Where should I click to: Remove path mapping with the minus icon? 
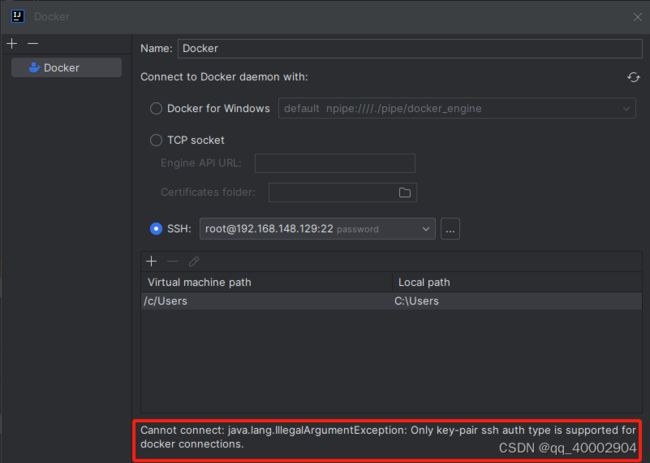pyautogui.click(x=172, y=262)
